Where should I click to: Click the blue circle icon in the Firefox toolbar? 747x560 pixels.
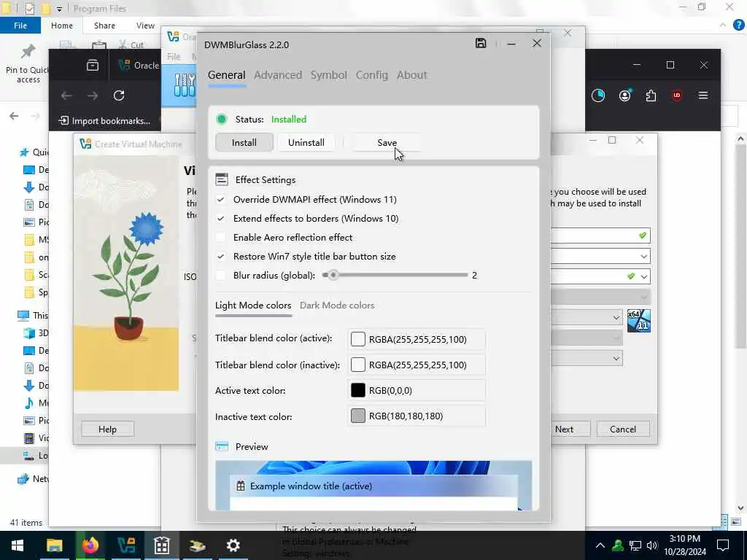598,96
